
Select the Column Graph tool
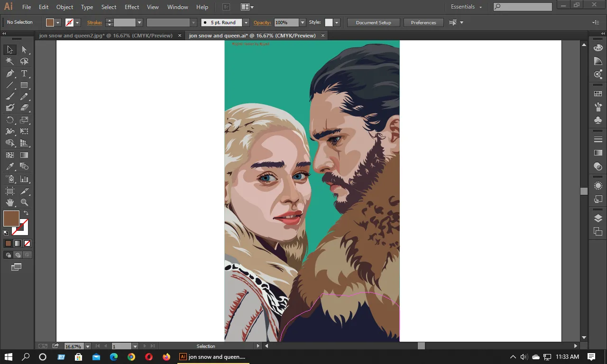(x=25, y=179)
